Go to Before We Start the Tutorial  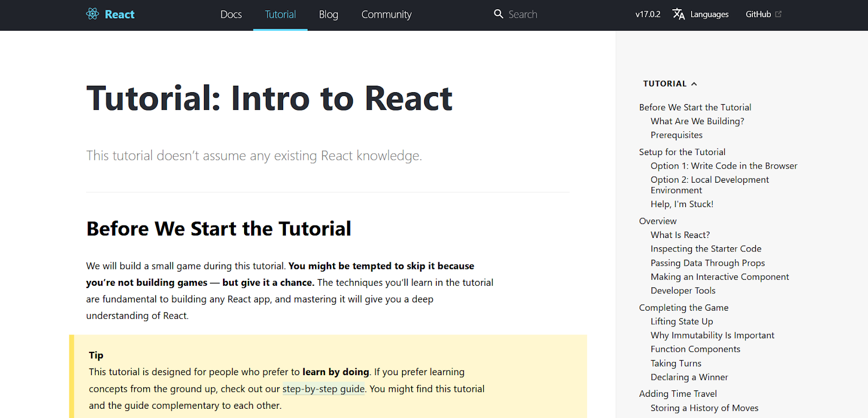tap(695, 107)
